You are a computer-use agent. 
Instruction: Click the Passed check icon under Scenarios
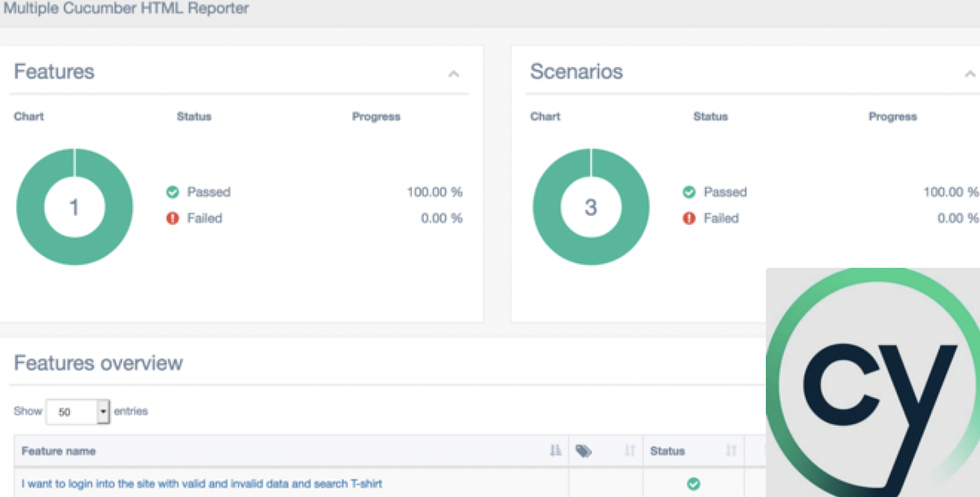[688, 192]
